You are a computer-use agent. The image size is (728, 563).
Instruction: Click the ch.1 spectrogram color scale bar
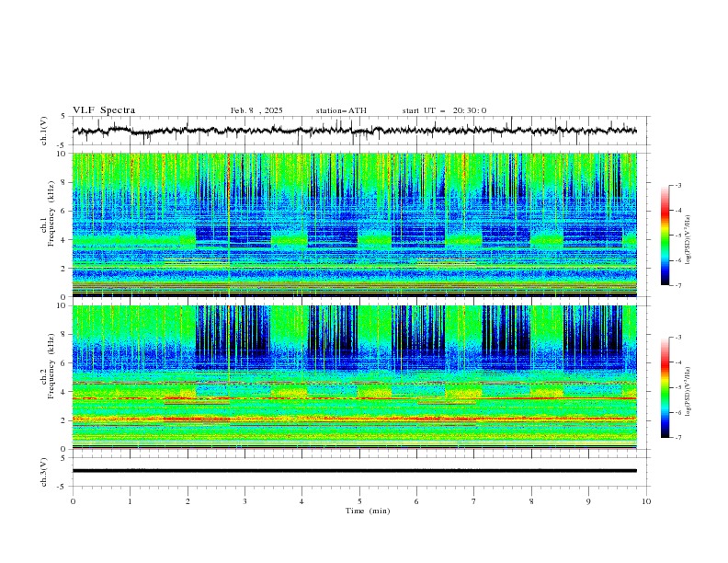[665, 236]
